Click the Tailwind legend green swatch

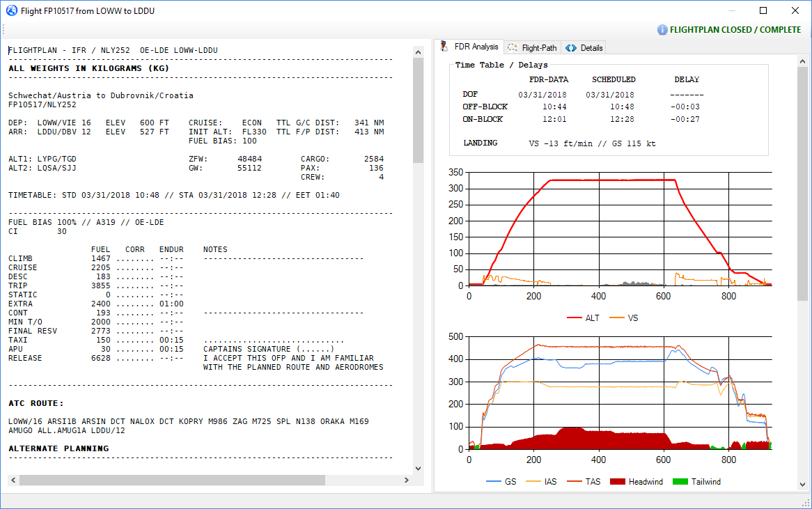coord(680,482)
